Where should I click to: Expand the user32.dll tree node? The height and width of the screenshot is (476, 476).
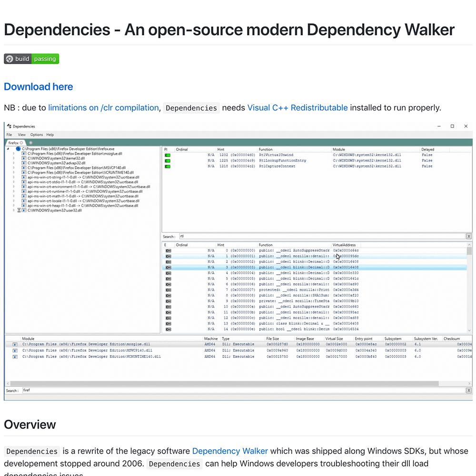pos(14,210)
